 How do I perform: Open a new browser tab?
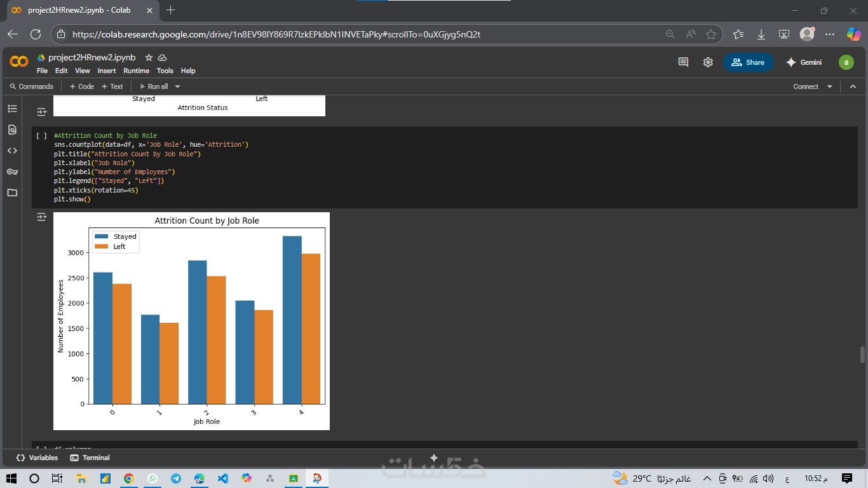click(x=170, y=10)
